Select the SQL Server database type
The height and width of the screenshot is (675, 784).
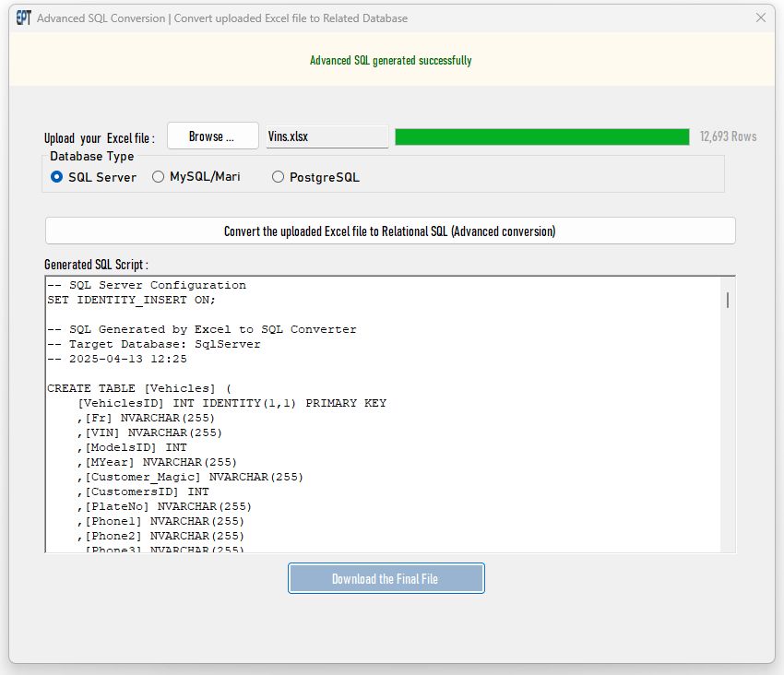pyautogui.click(x=93, y=177)
